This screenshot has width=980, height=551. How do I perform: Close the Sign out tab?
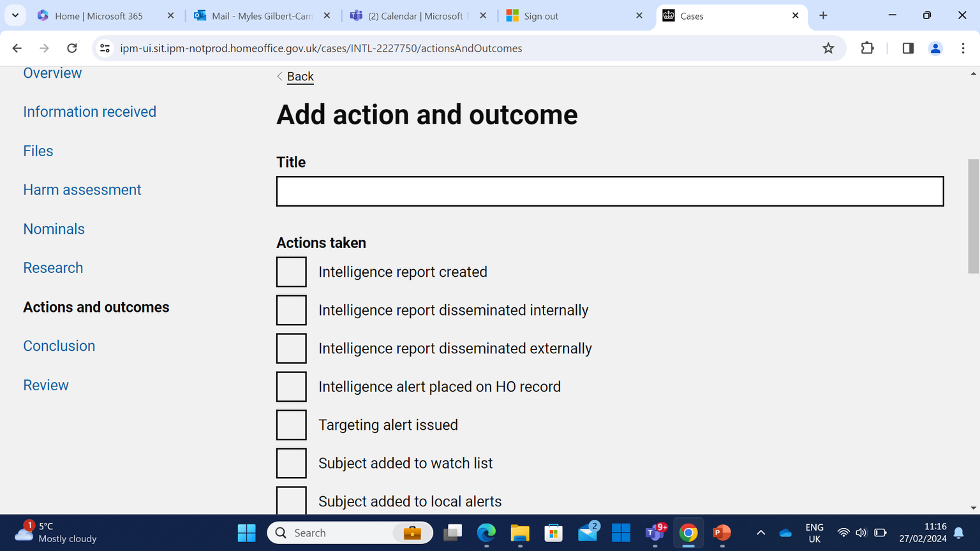point(639,16)
